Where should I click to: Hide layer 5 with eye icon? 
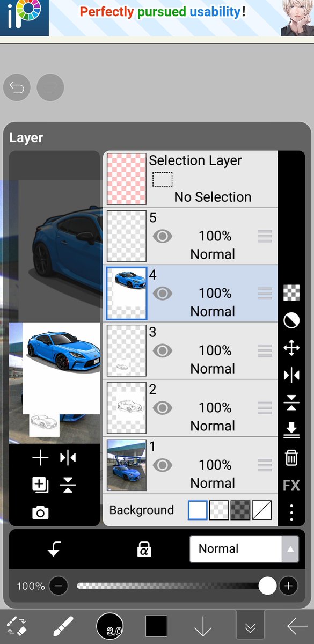point(163,236)
